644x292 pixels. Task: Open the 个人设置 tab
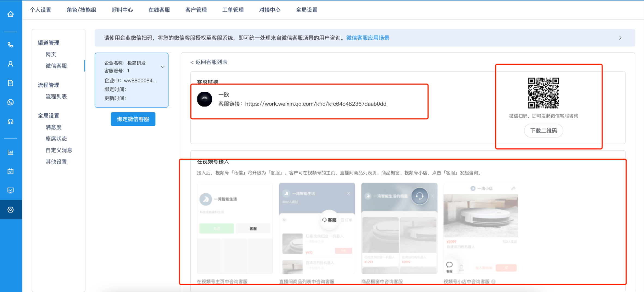pyautogui.click(x=40, y=10)
